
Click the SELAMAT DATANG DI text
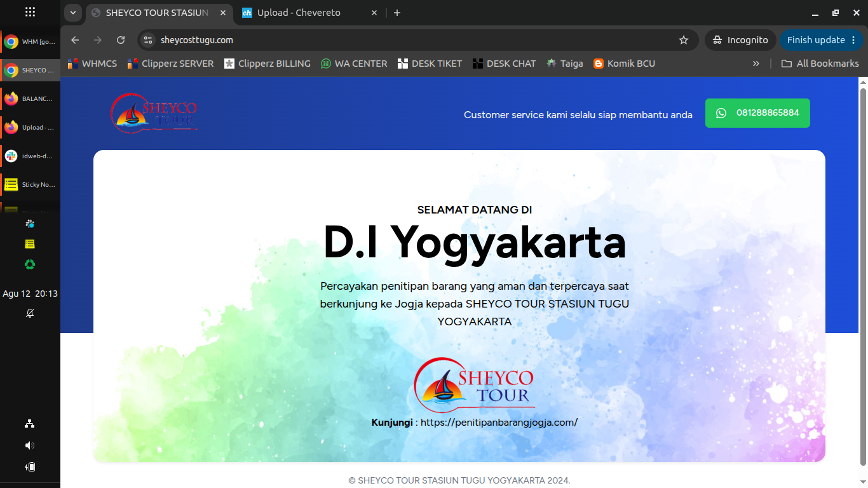475,210
